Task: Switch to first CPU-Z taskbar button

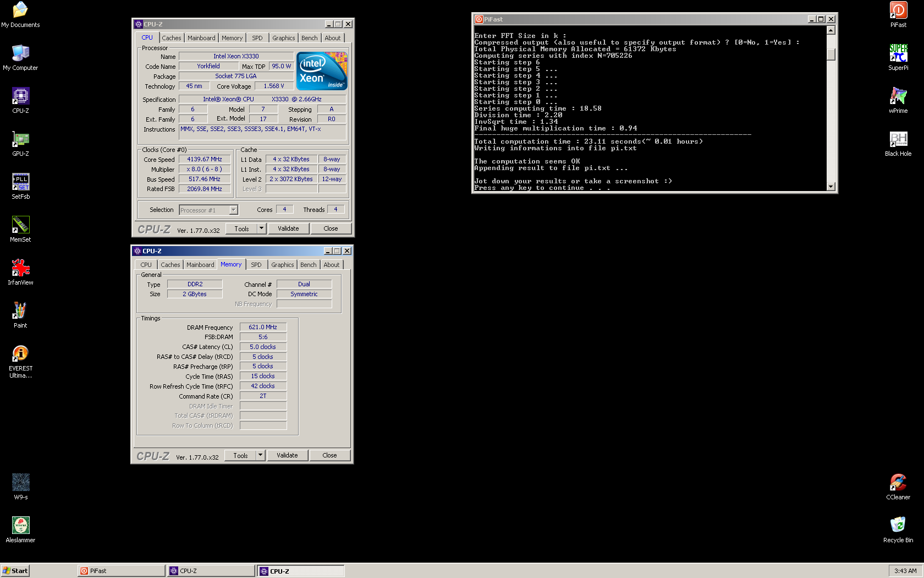Action: click(x=211, y=571)
